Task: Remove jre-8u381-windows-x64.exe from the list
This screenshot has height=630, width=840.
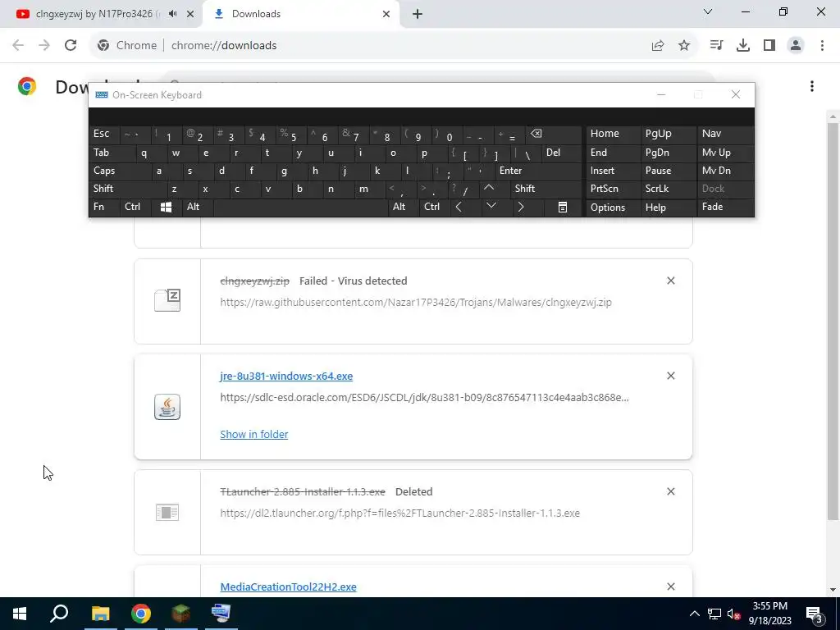Action: [x=671, y=376]
